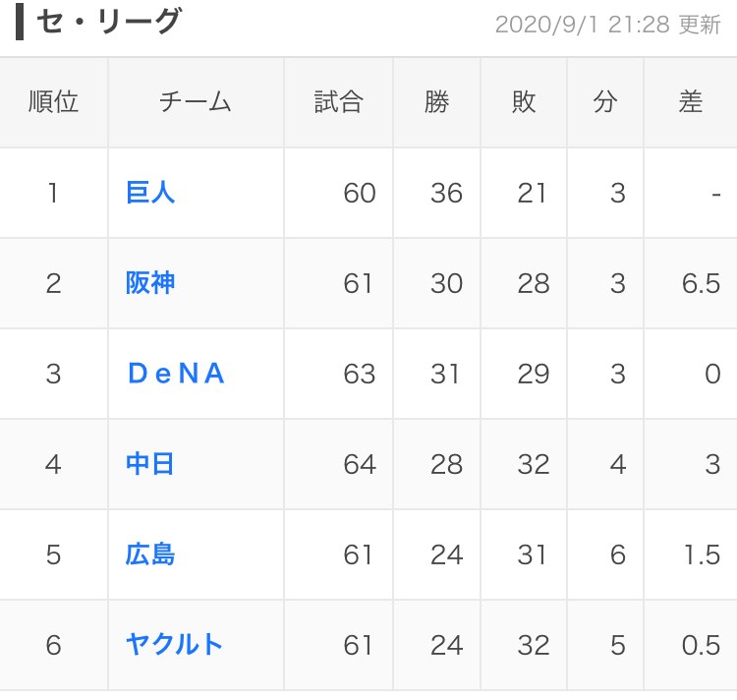Click the 順位 column header
This screenshot has width=737, height=700.
click(x=53, y=102)
